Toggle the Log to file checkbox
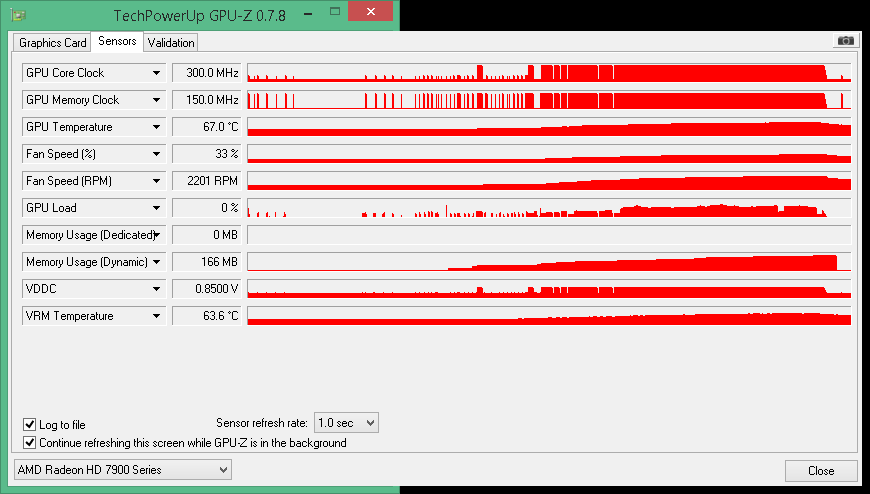 point(29,425)
